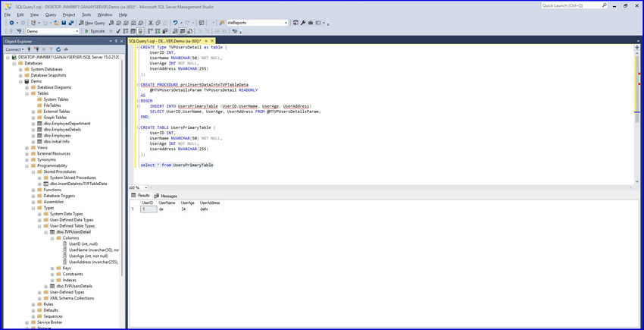This screenshot has height=330, width=644.
Task: Run the query with the Execute button
Action: [x=97, y=31]
